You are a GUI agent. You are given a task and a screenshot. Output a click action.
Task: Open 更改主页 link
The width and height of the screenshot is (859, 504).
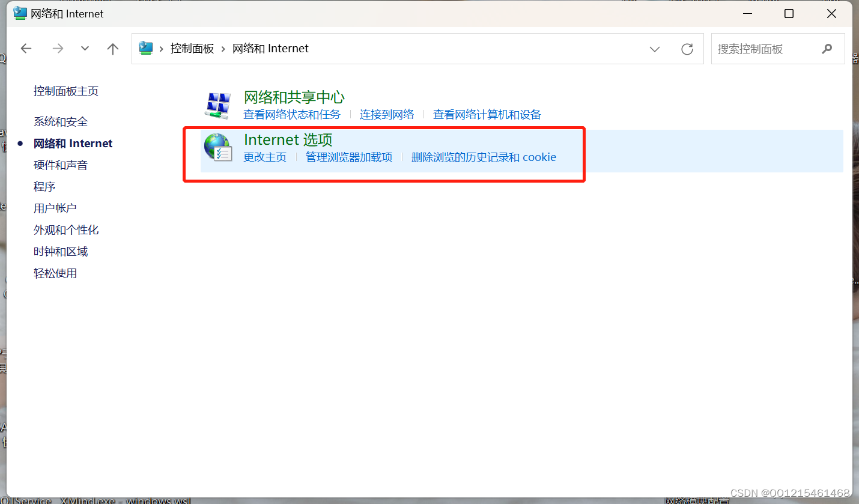pos(265,157)
